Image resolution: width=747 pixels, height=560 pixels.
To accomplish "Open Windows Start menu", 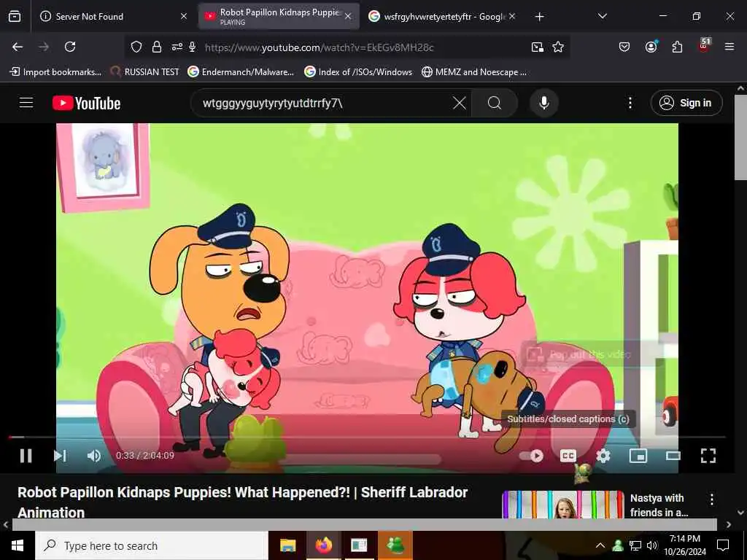I will pyautogui.click(x=18, y=545).
